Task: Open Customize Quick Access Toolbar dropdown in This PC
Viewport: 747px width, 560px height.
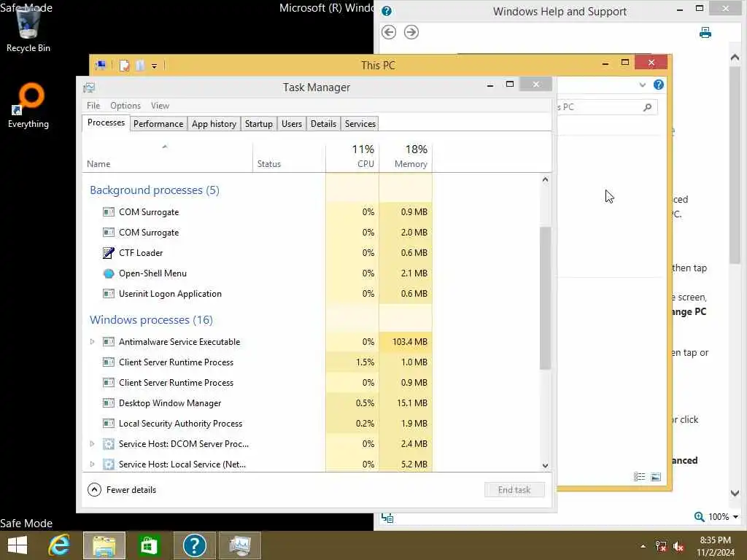Action: pos(155,66)
